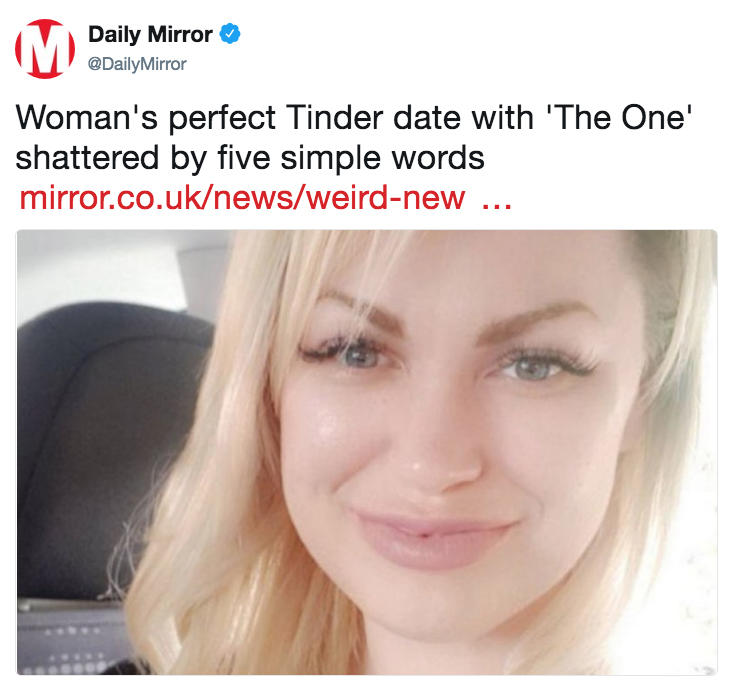Open the @DailyMirror handle

pos(137,64)
